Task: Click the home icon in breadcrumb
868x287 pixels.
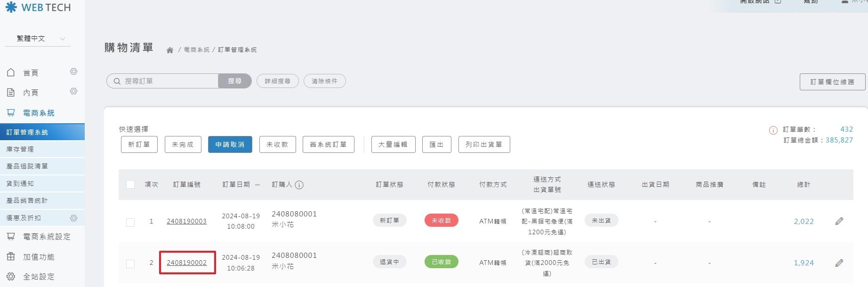Action: tap(170, 50)
